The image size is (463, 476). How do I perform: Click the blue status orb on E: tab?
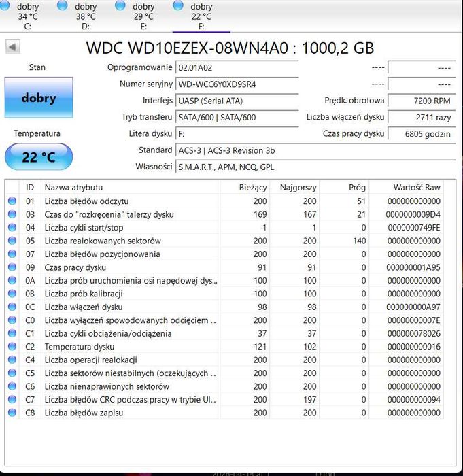tap(120, 5)
